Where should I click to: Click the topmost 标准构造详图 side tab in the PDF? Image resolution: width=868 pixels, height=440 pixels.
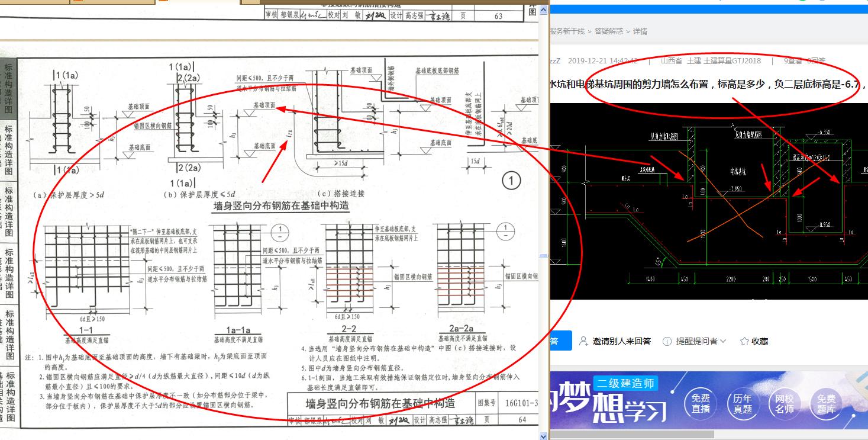(x=8, y=90)
